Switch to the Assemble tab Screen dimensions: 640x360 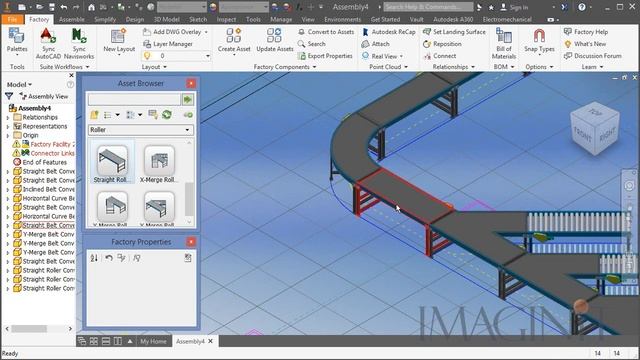point(71,19)
